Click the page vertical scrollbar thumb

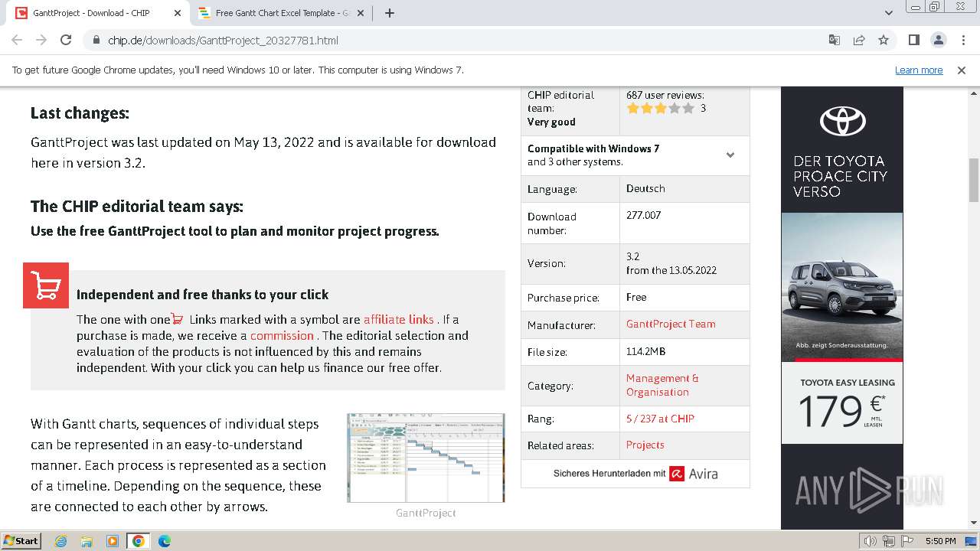[974, 180]
